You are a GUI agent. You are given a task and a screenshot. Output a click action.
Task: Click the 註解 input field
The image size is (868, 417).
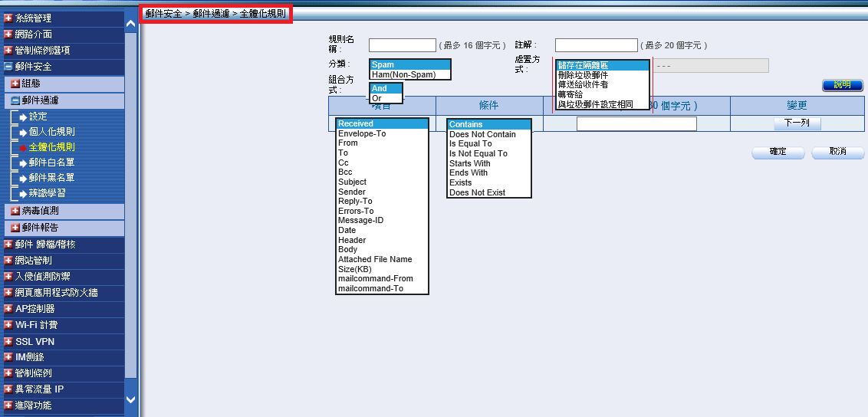click(597, 45)
